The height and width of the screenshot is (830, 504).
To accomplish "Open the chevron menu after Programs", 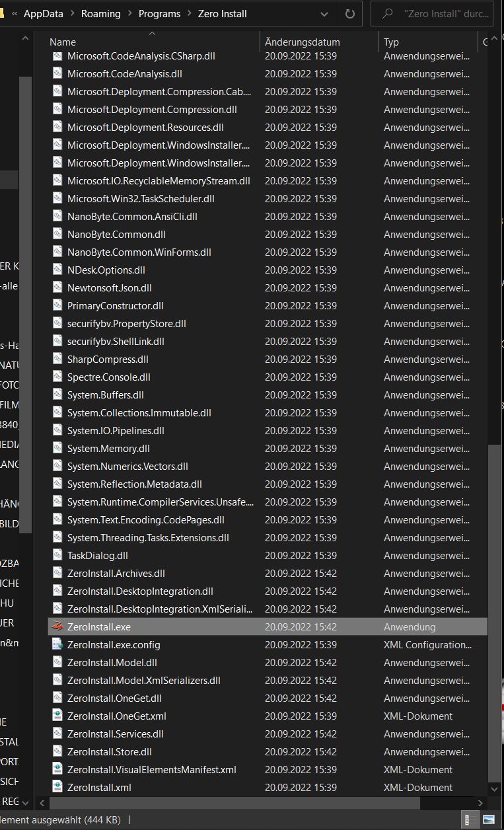I will coord(190,13).
